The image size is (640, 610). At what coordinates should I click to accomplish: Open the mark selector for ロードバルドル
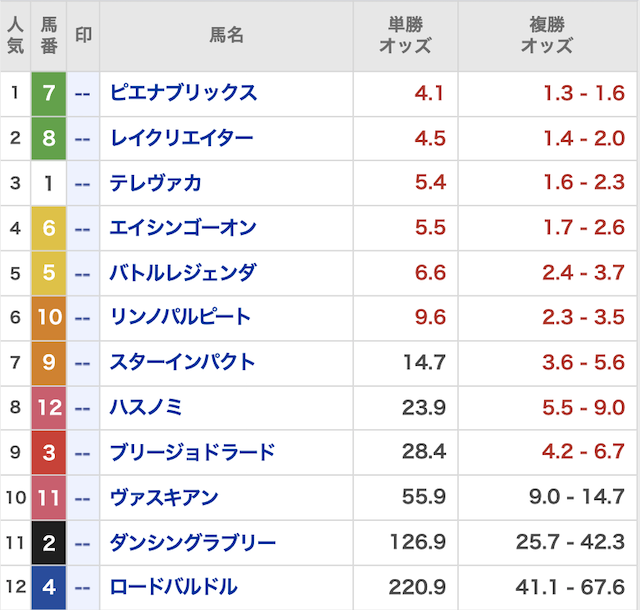coord(83,587)
